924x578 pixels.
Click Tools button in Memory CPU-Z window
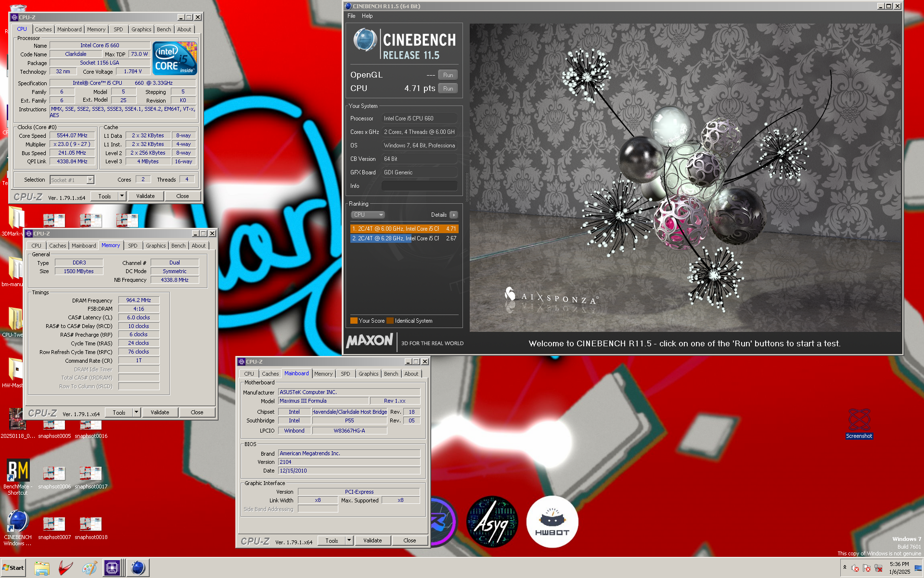[119, 412]
